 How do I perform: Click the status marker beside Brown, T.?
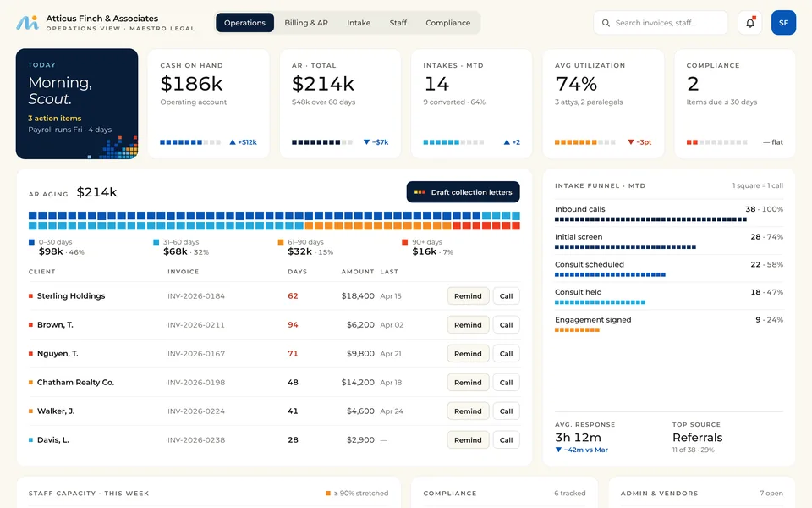pos(30,325)
